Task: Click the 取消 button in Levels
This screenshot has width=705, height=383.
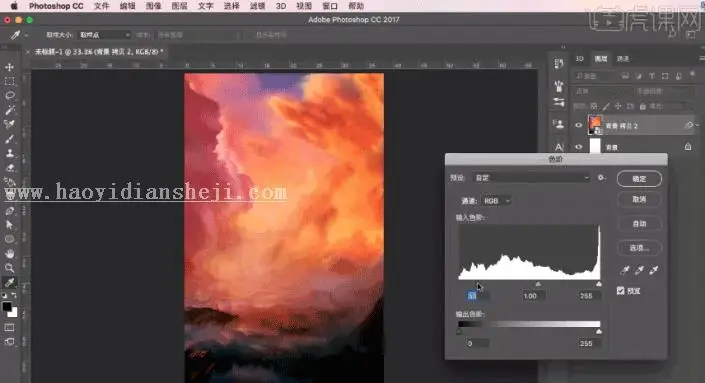Action: [639, 199]
